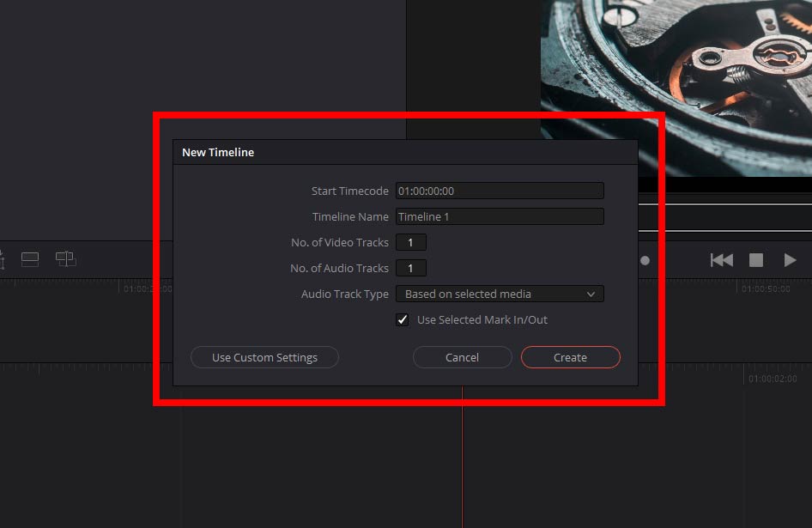Open the clockwork preview image in viewer
This screenshot has width=812, height=528.
pos(676,88)
